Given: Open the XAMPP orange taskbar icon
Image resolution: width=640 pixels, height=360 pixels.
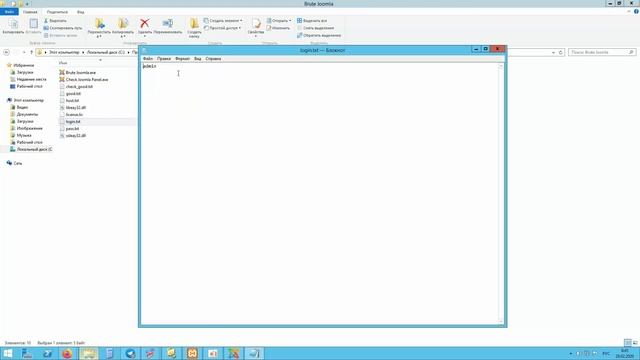Looking at the screenshot, I should [192, 353].
